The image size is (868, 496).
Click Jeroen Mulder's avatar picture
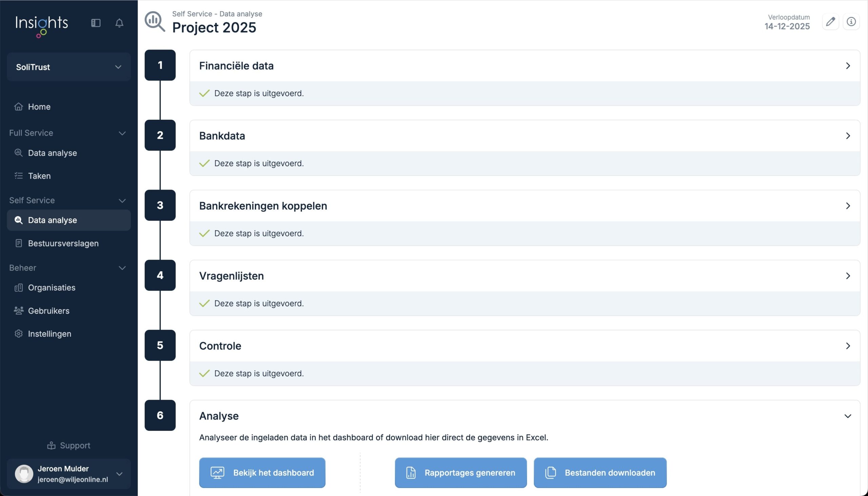click(24, 474)
